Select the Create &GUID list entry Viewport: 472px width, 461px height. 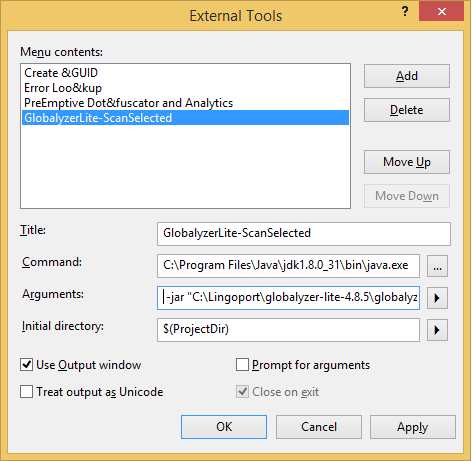(x=185, y=73)
